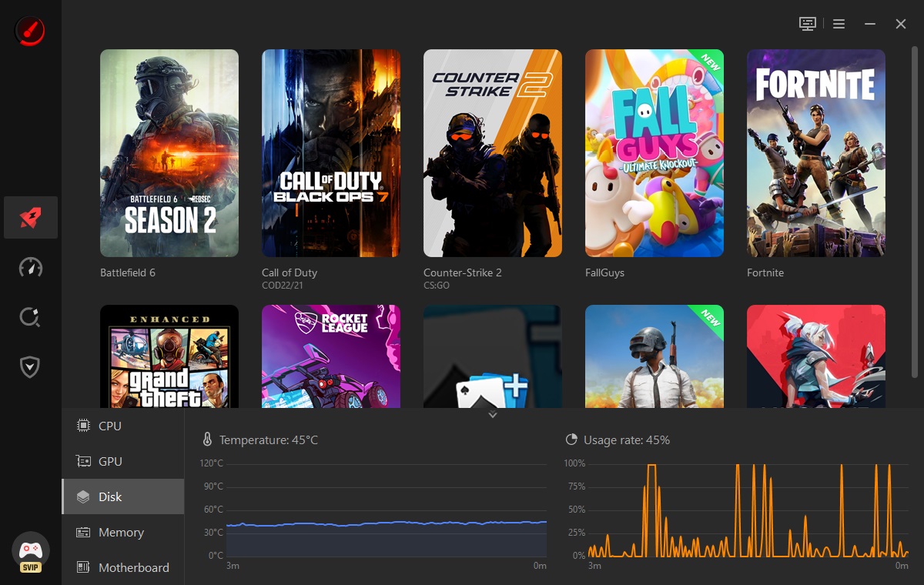The image size is (924, 585).
Task: Click the SVIP gamepad badge
Action: point(31,553)
